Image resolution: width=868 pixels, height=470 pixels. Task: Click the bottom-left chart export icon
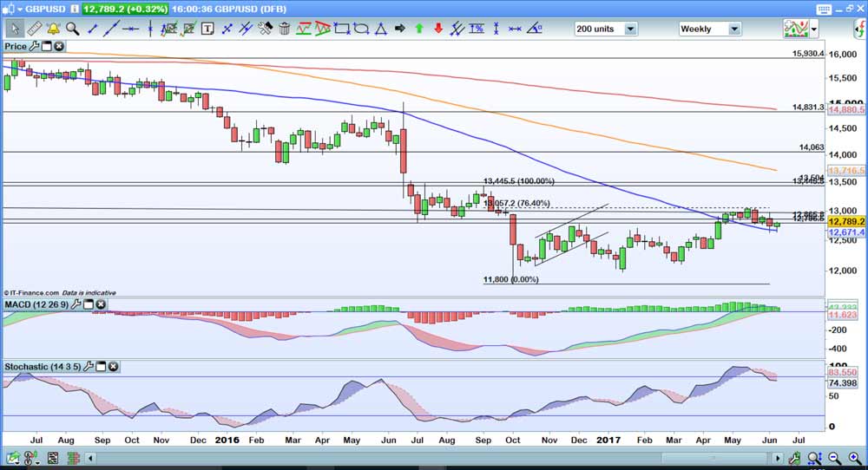13,458
